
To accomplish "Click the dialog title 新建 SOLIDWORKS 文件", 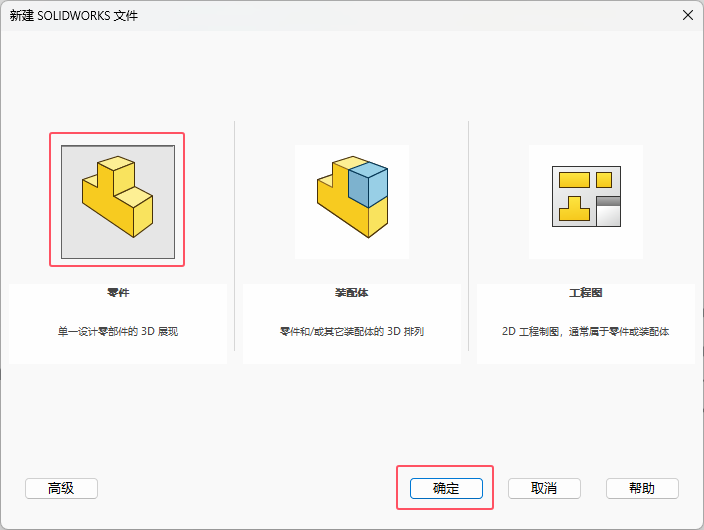I will 74,16.
